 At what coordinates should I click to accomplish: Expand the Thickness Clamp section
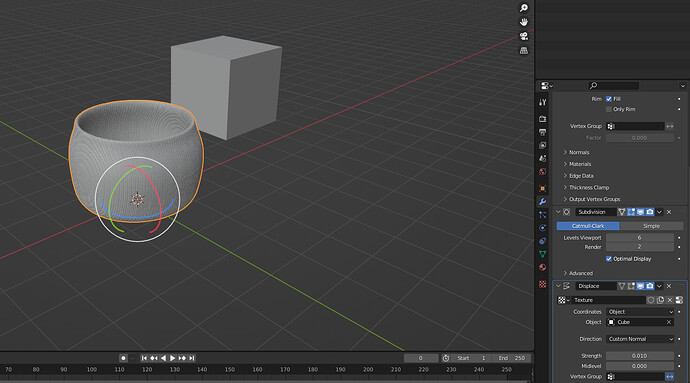[588, 188]
